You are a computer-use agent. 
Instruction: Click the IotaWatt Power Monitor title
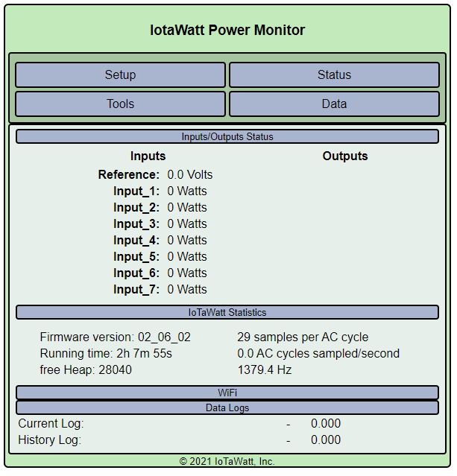tap(227, 30)
